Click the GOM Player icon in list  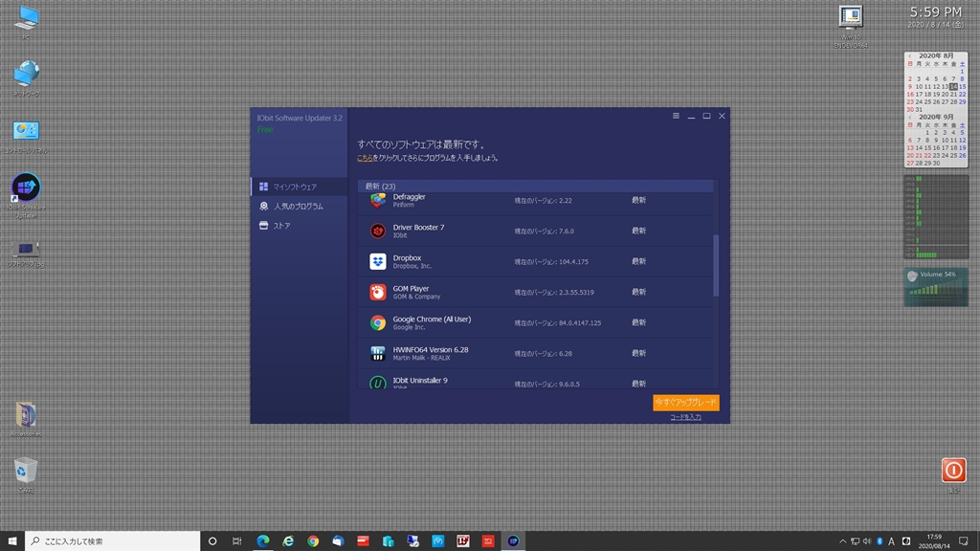click(377, 292)
